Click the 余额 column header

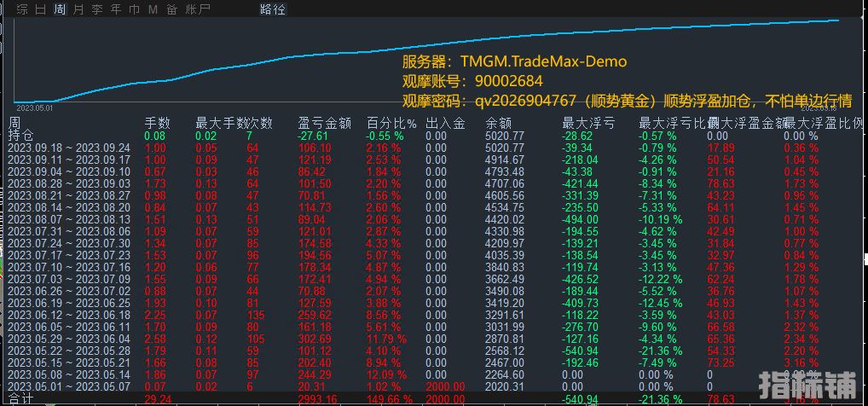coord(499,123)
